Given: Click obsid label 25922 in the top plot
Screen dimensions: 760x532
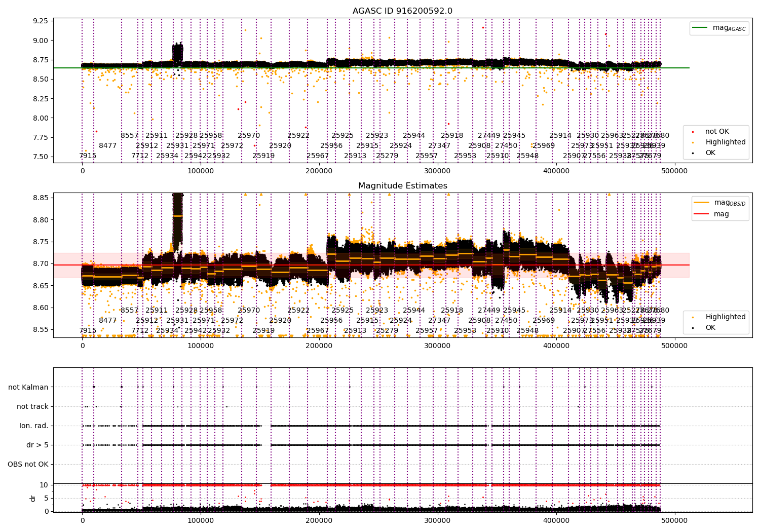Looking at the screenshot, I should [x=298, y=136].
